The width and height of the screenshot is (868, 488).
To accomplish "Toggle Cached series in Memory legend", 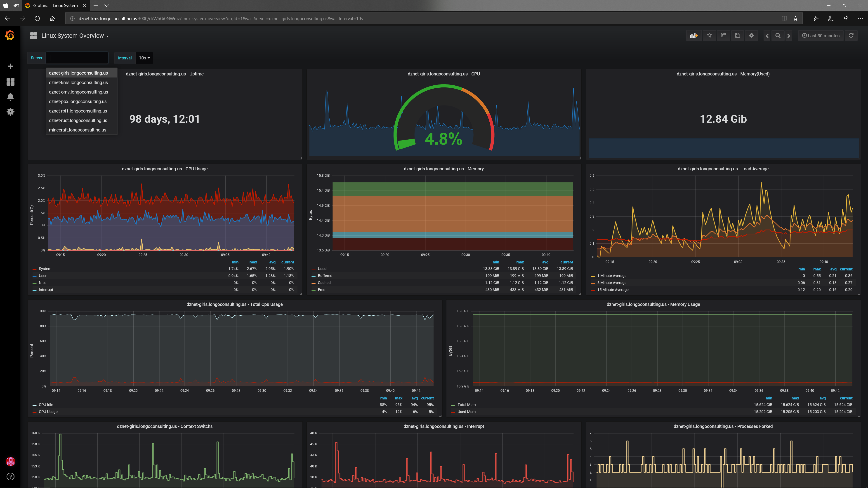I will click(x=324, y=283).
